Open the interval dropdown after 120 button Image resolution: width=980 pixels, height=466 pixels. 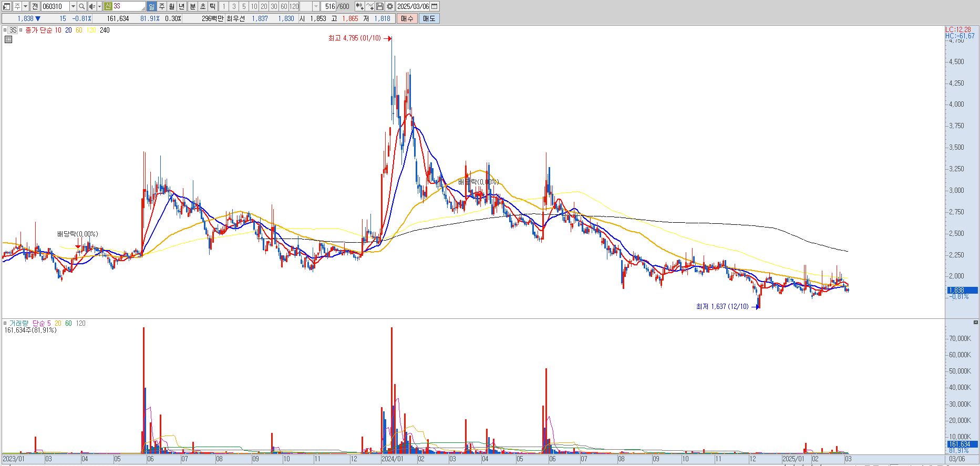(x=316, y=6)
